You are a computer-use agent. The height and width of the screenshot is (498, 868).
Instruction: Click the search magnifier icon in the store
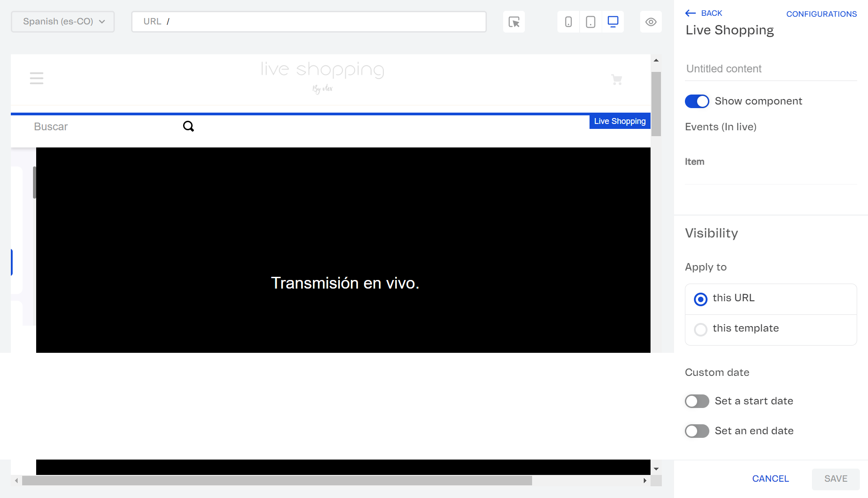pyautogui.click(x=188, y=126)
